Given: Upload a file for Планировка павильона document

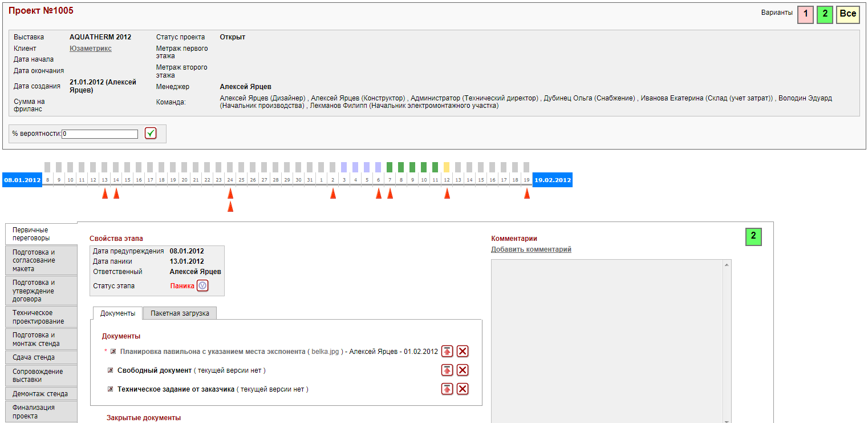Looking at the screenshot, I should click(447, 352).
